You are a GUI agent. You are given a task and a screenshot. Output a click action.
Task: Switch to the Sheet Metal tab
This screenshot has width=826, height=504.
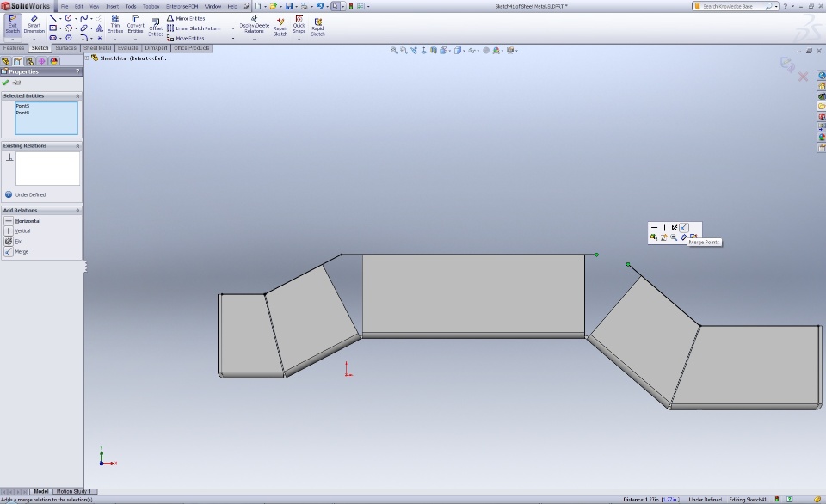pos(97,48)
